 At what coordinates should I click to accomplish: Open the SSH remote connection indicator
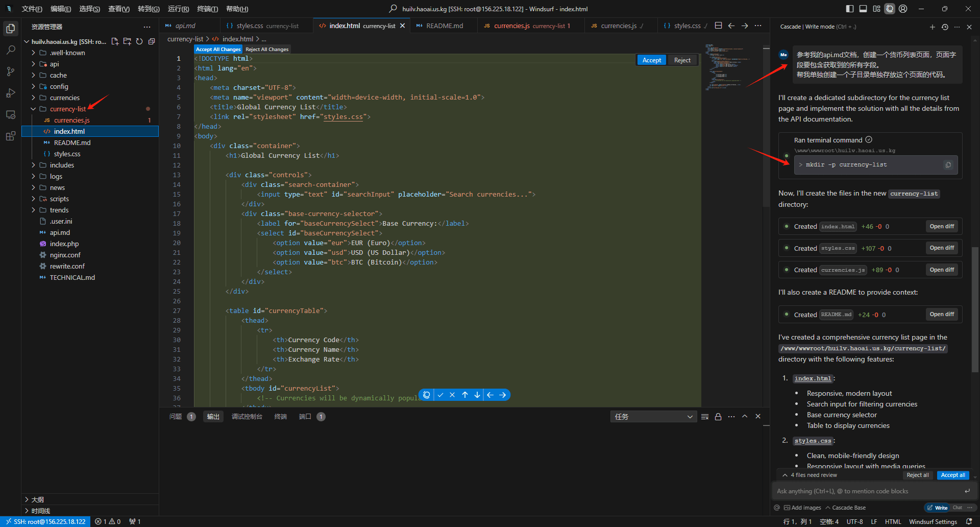pyautogui.click(x=45, y=521)
